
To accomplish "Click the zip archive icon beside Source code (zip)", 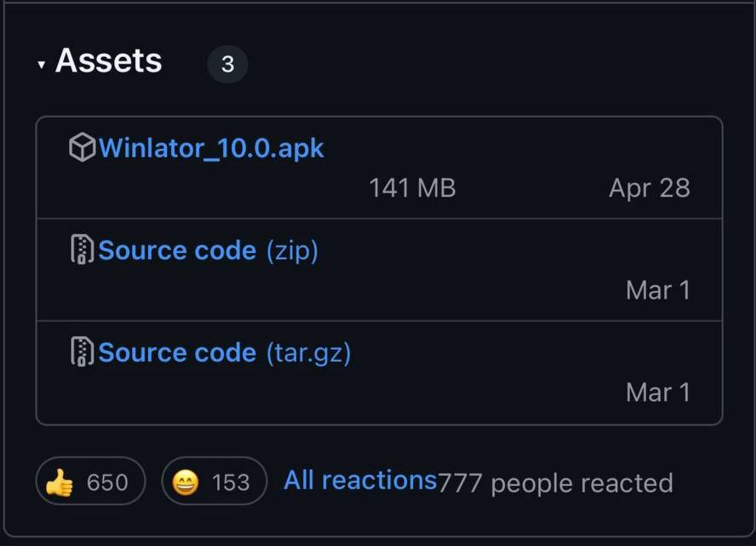I will coord(82,250).
